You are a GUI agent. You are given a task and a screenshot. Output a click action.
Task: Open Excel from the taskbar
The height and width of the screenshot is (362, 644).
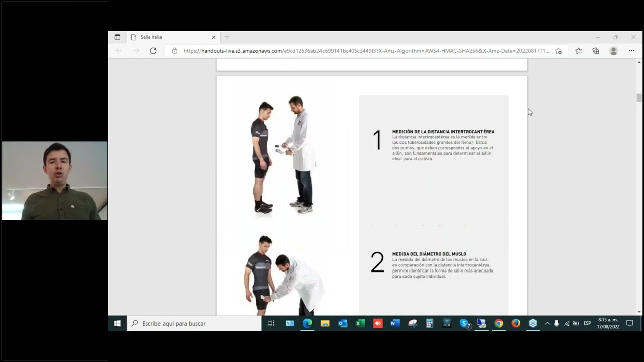pos(360,323)
